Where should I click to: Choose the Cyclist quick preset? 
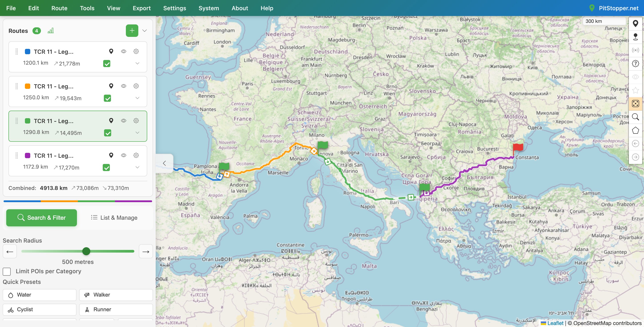pos(40,310)
